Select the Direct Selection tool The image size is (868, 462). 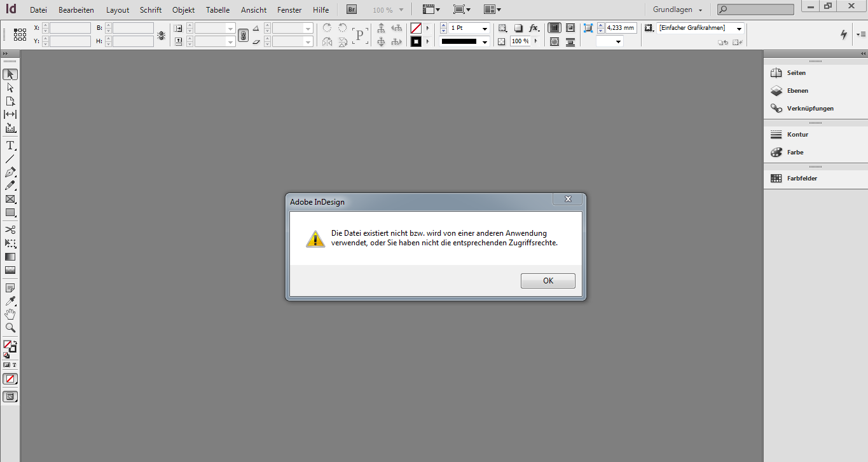click(x=10, y=88)
